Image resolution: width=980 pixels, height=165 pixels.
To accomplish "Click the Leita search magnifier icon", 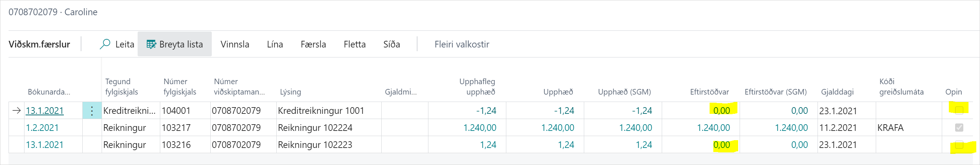I will [x=105, y=44].
